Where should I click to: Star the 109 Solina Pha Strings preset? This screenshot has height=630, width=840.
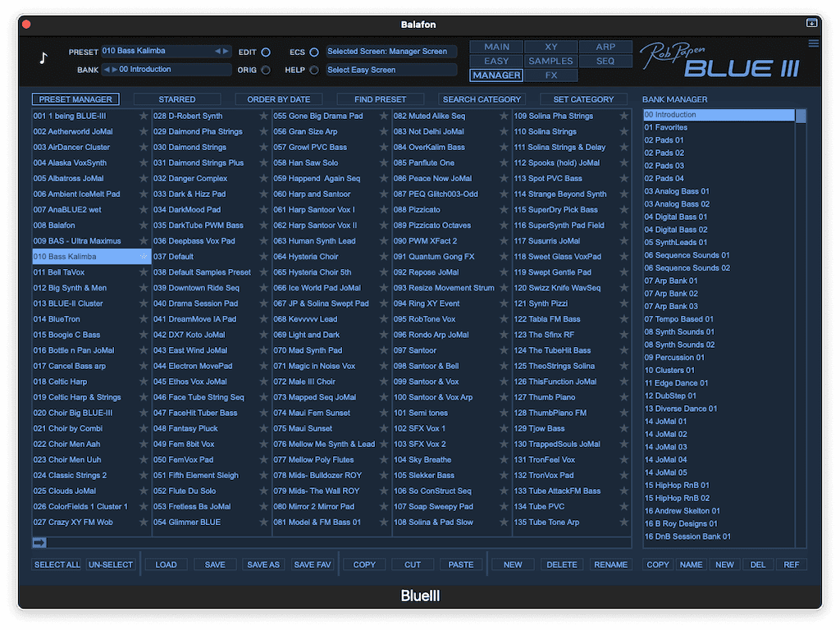[x=624, y=116]
